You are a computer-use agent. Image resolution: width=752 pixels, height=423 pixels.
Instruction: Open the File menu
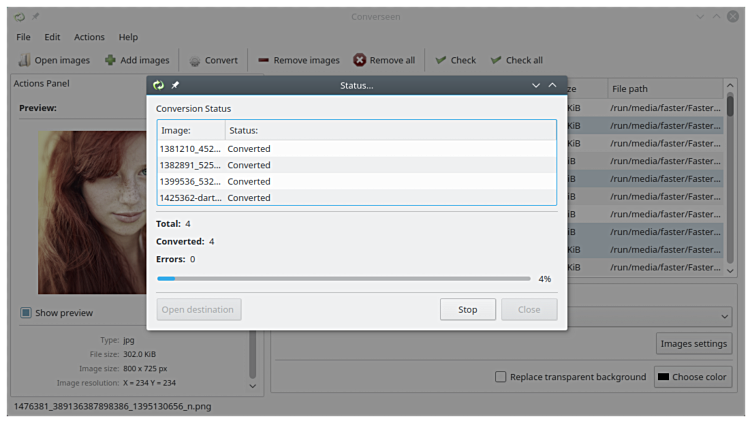pyautogui.click(x=23, y=37)
